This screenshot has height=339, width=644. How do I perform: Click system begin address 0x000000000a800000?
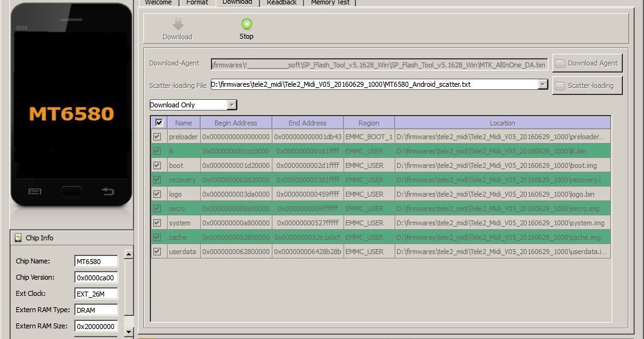point(236,223)
